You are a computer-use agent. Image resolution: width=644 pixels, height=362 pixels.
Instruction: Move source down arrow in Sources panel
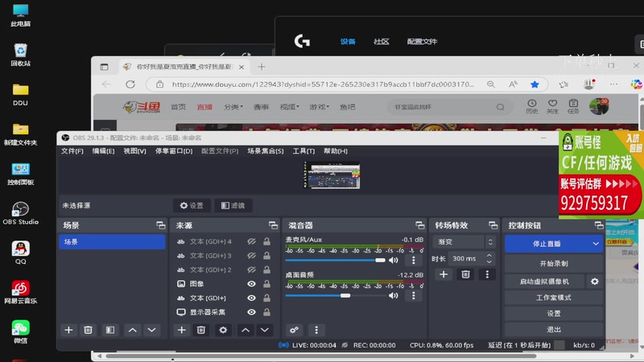[265, 330]
